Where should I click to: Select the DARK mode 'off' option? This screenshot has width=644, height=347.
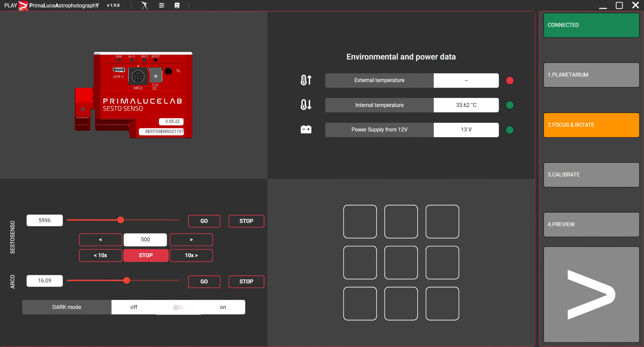click(134, 307)
